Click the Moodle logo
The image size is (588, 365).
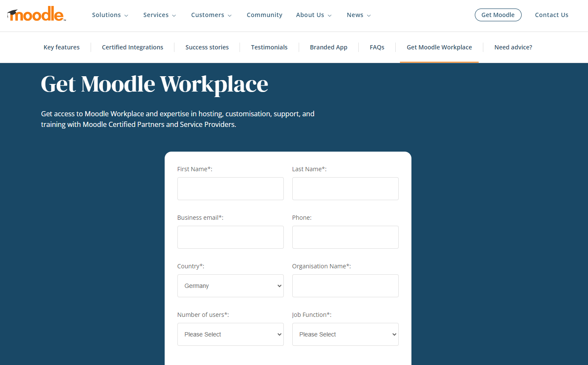37,14
